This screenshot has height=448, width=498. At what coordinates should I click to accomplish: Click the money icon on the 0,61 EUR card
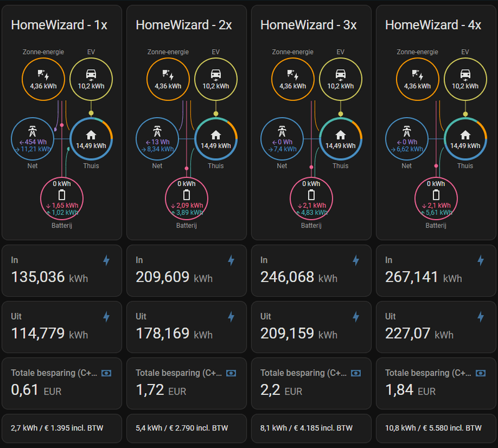[x=106, y=373]
